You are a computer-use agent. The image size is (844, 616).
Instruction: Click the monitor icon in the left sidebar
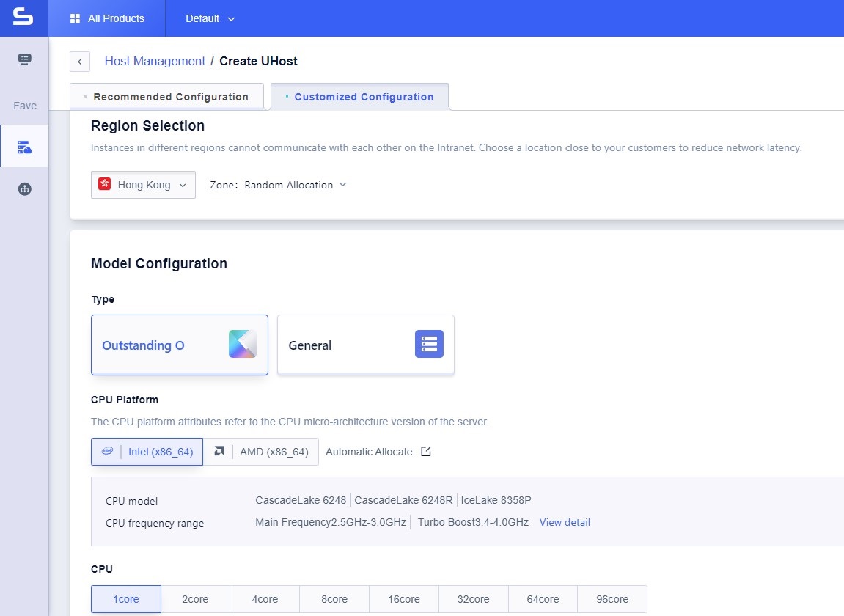(x=24, y=59)
